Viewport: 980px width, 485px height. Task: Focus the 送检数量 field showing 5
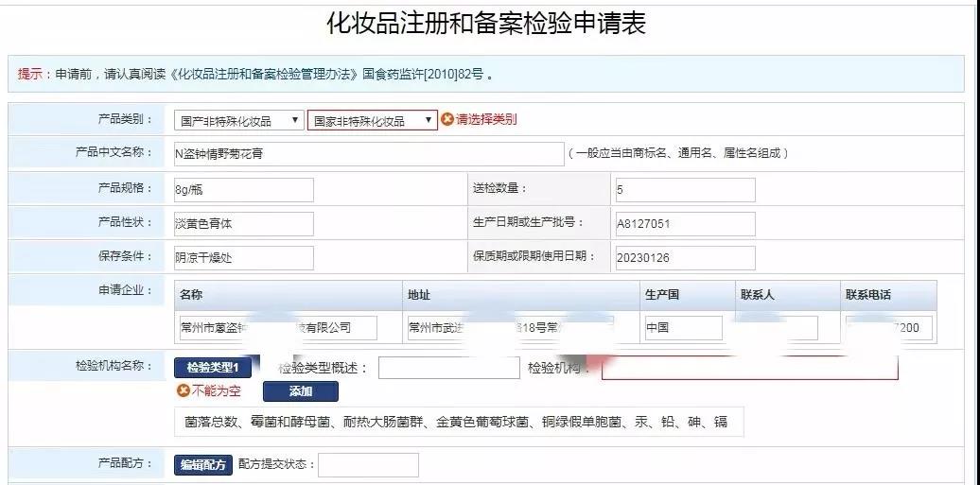tap(685, 190)
